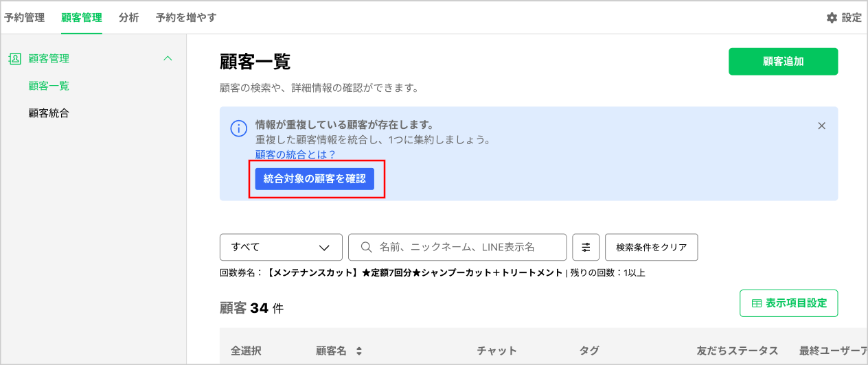Image resolution: width=868 pixels, height=365 pixels.
Task: Open the advanced filter sliders icon
Action: (x=586, y=247)
